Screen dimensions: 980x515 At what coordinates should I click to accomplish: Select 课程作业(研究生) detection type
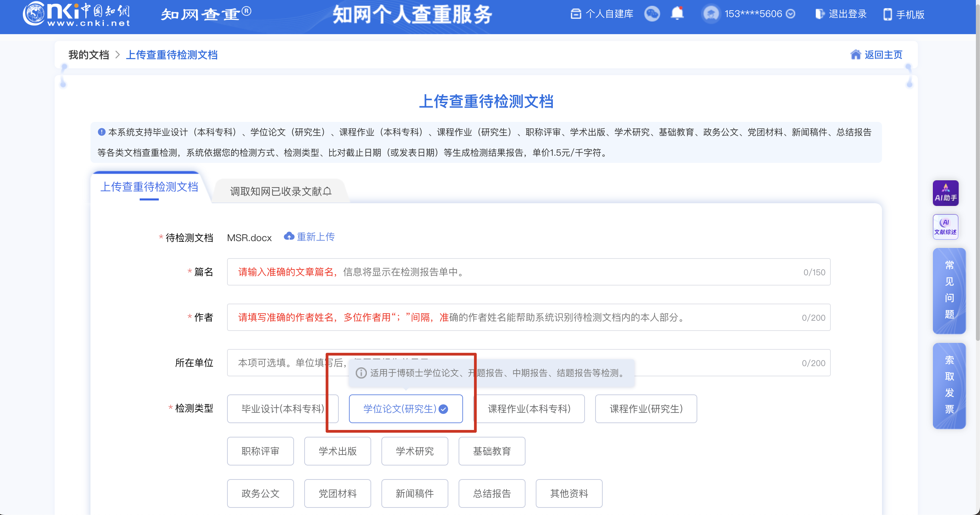[x=646, y=409]
